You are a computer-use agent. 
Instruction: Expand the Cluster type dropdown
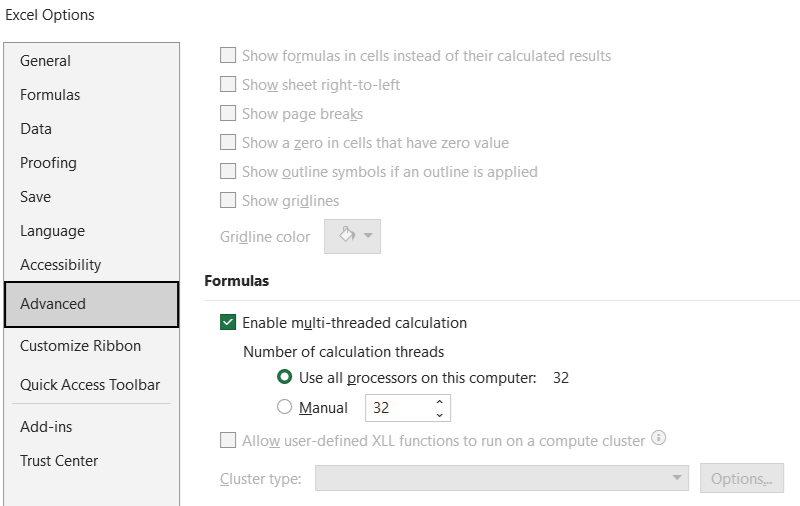pos(678,478)
